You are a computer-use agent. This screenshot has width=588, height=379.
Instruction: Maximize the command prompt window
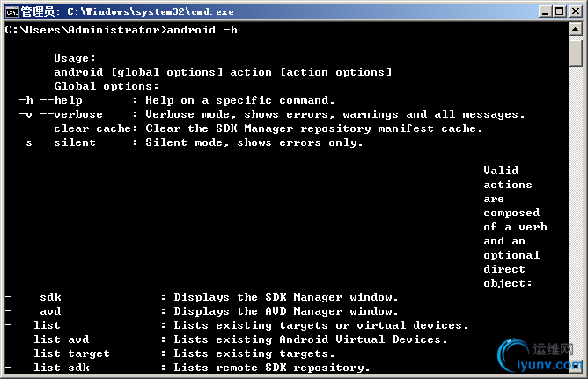pyautogui.click(x=560, y=11)
